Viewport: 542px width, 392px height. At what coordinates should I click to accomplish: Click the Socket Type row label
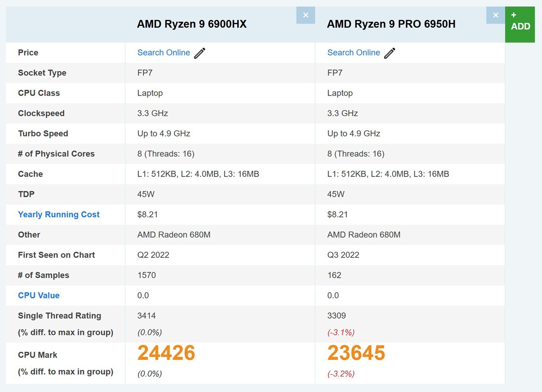click(42, 73)
